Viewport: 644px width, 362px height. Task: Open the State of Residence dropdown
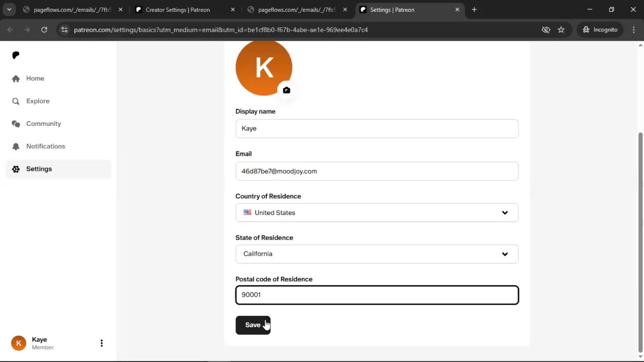pyautogui.click(x=377, y=254)
